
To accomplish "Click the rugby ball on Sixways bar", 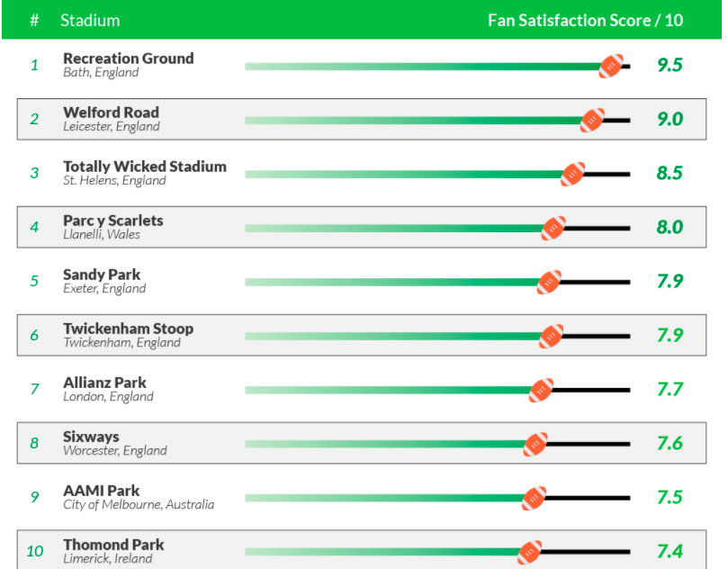I will pyautogui.click(x=535, y=444).
